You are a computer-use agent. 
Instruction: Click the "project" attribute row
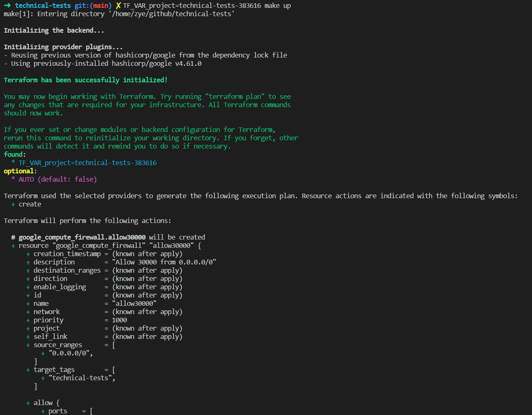104,328
